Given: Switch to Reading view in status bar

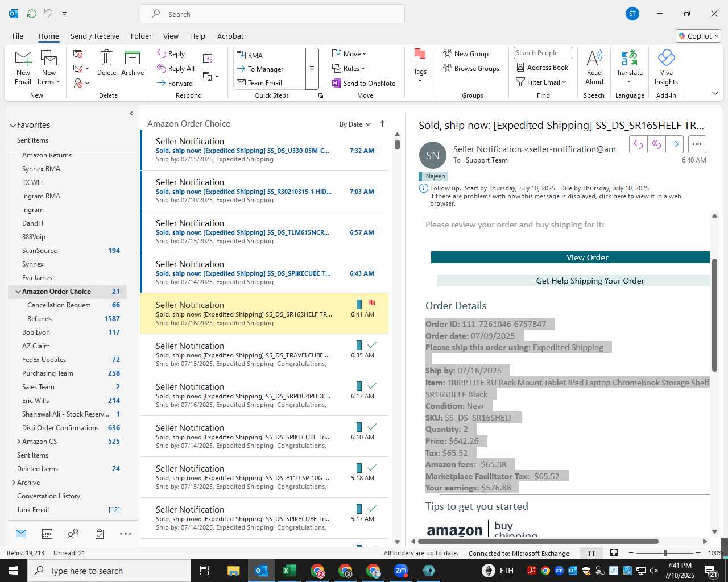Looking at the screenshot, I should coord(614,553).
